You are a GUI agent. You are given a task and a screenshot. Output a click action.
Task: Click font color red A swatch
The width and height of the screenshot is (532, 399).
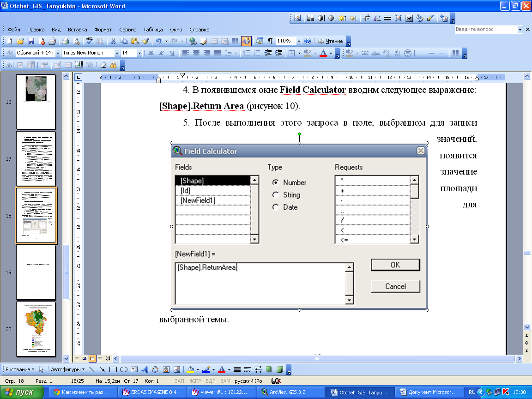323,53
